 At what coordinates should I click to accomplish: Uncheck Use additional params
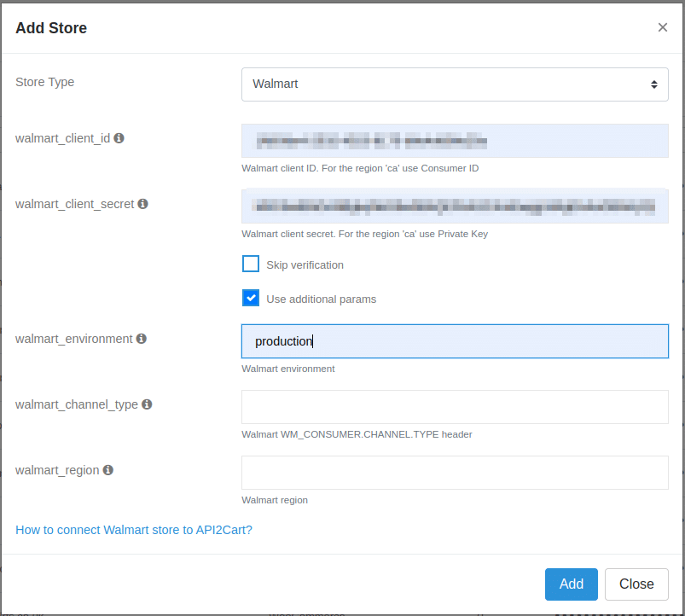(251, 297)
